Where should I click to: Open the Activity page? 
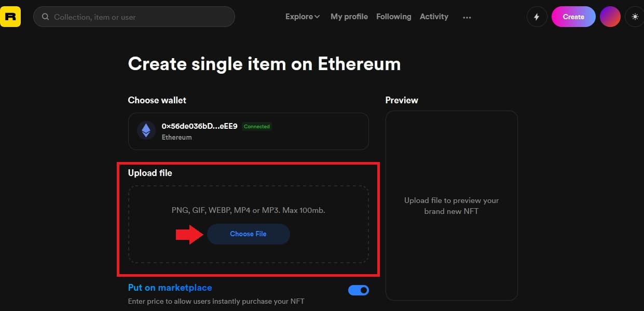point(434,17)
